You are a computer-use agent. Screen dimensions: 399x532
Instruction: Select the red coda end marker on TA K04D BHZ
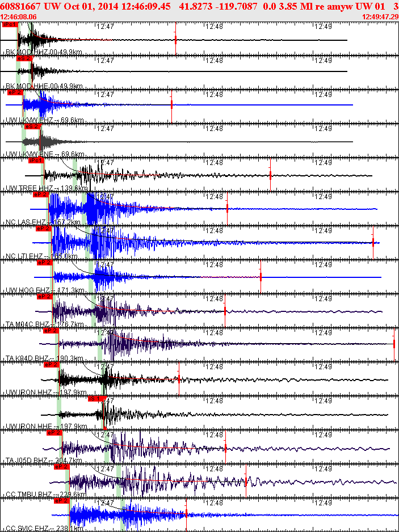(394, 344)
